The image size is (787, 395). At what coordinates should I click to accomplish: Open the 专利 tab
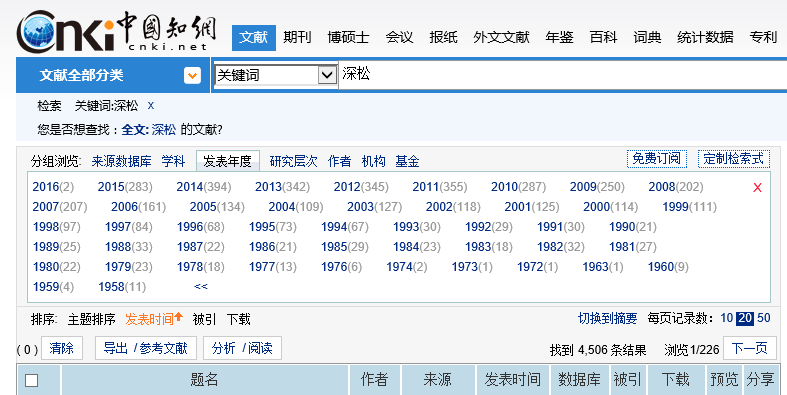pos(763,37)
